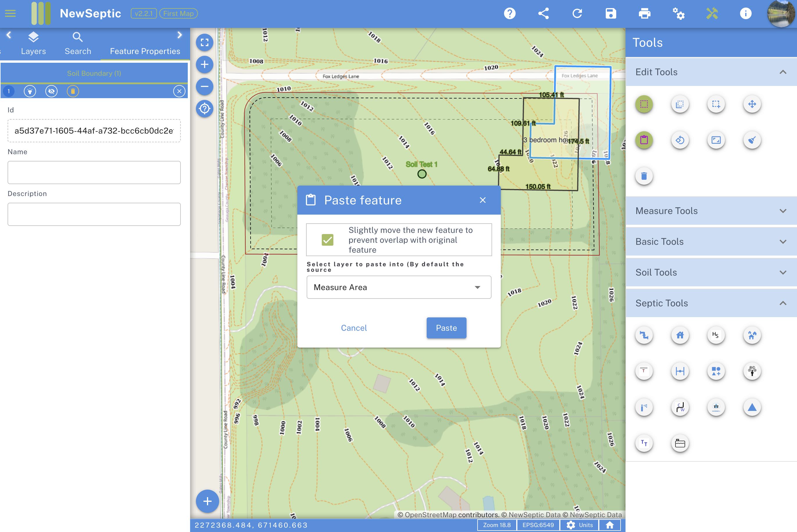Expand the Basic Tools section
This screenshot has height=532, width=797.
[711, 241]
